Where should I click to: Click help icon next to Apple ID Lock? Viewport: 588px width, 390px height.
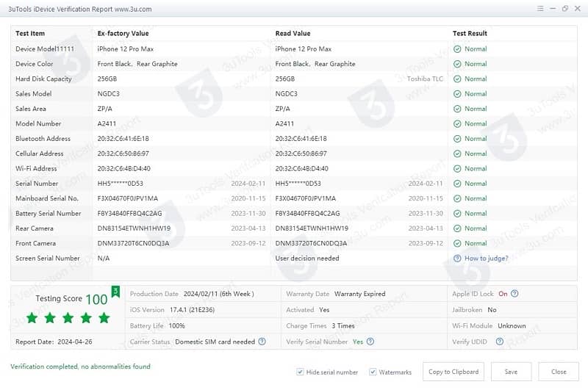pyautogui.click(x=514, y=294)
